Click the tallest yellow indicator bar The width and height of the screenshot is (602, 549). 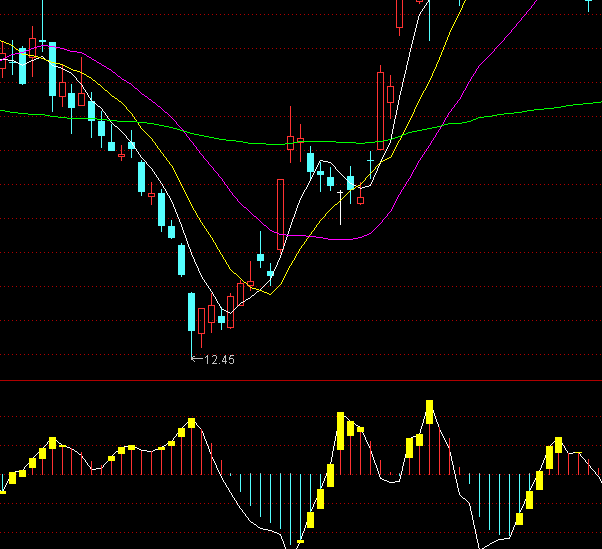click(430, 412)
